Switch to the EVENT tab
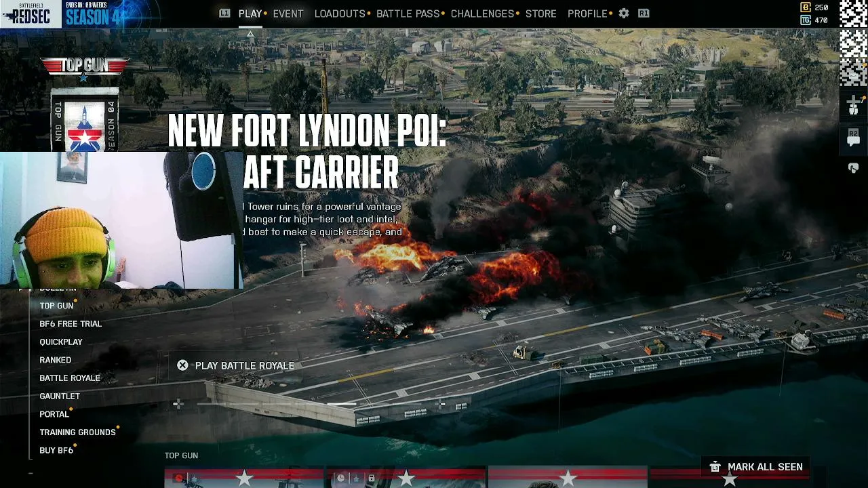This screenshot has width=868, height=488. coord(288,14)
